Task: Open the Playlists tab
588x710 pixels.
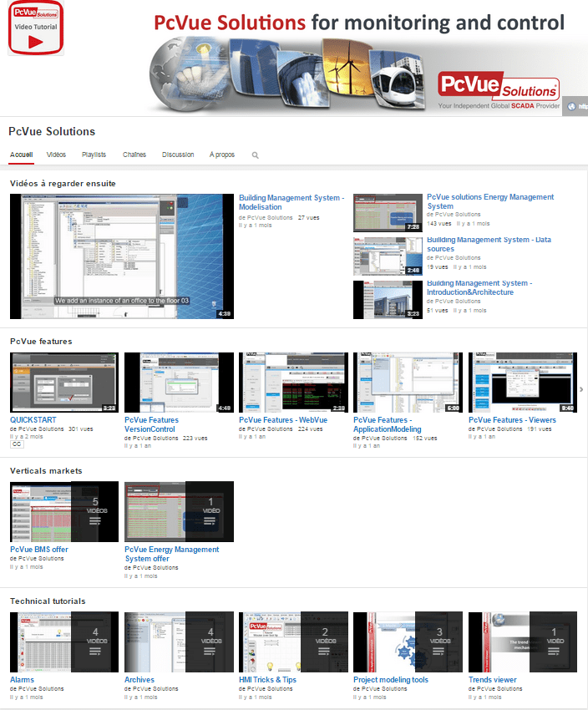Action: pyautogui.click(x=94, y=155)
